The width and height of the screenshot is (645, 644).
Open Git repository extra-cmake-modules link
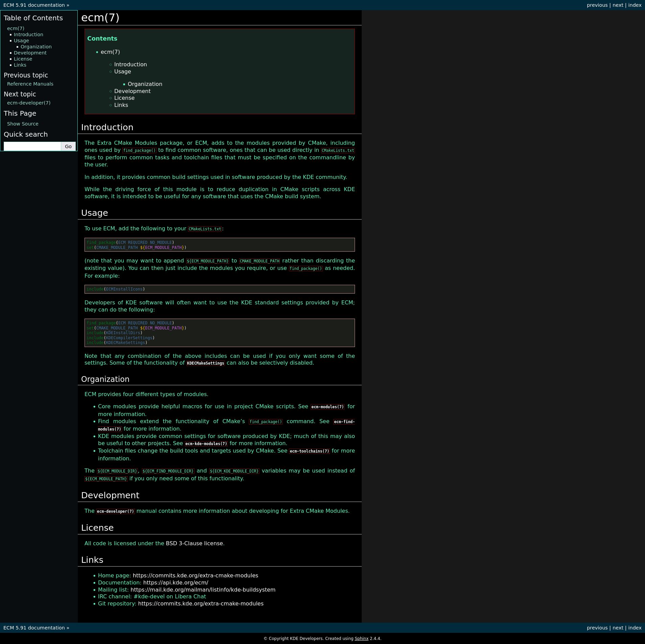[201, 604]
